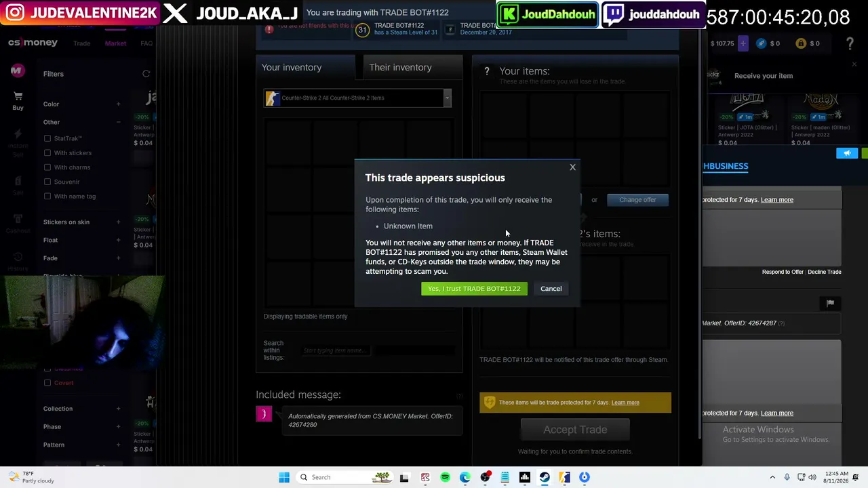
Task: Open the Market tab on cs.money
Action: click(115, 43)
